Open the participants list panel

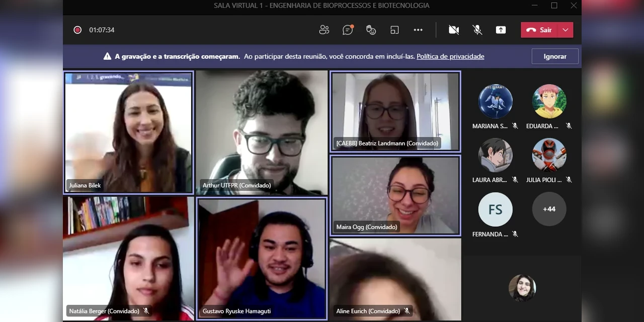click(x=324, y=30)
